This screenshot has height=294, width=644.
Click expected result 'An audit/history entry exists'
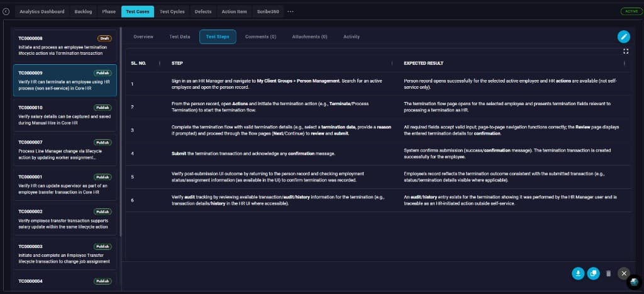click(511, 200)
